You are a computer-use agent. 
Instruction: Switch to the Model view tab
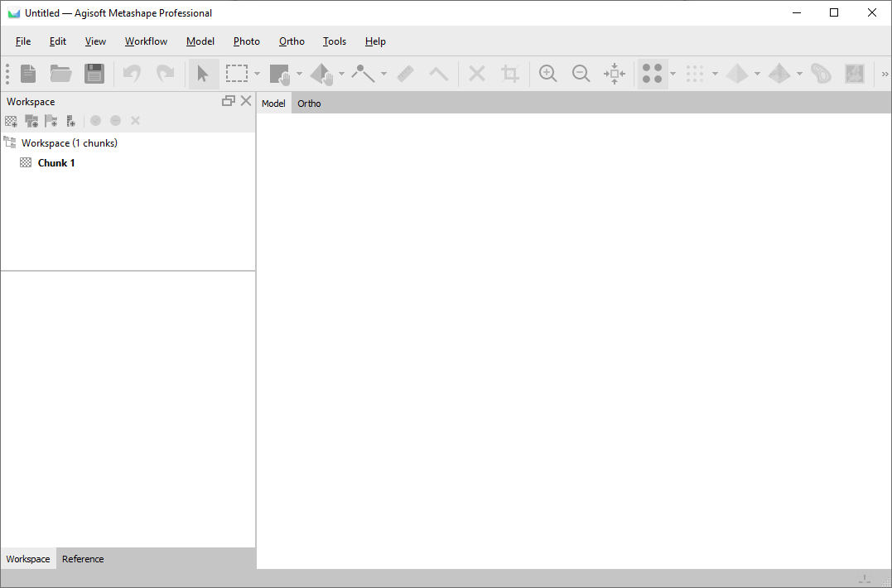coord(273,104)
